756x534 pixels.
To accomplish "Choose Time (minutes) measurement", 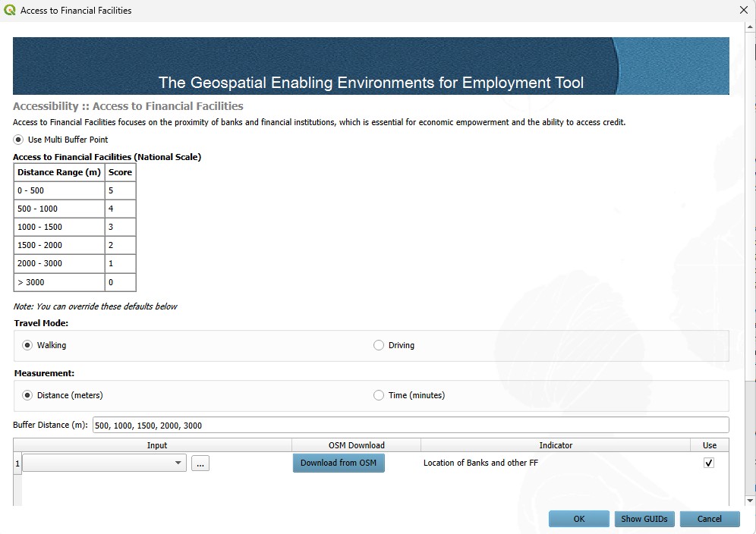I will point(378,394).
